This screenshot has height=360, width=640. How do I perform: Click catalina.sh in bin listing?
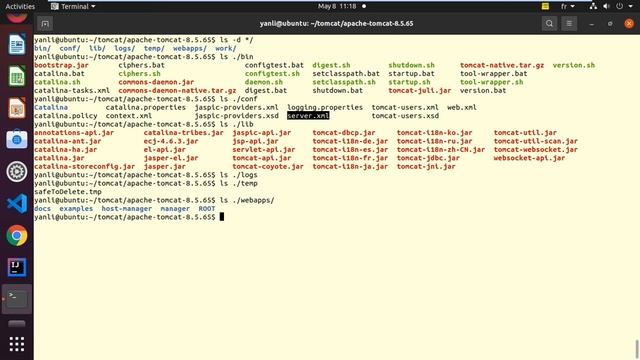pos(57,82)
